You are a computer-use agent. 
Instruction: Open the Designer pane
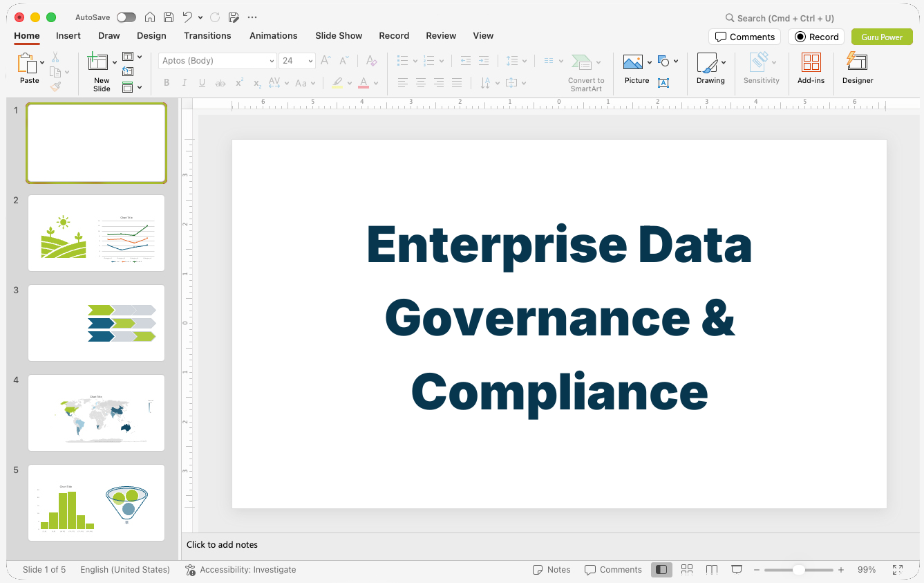coord(858,68)
